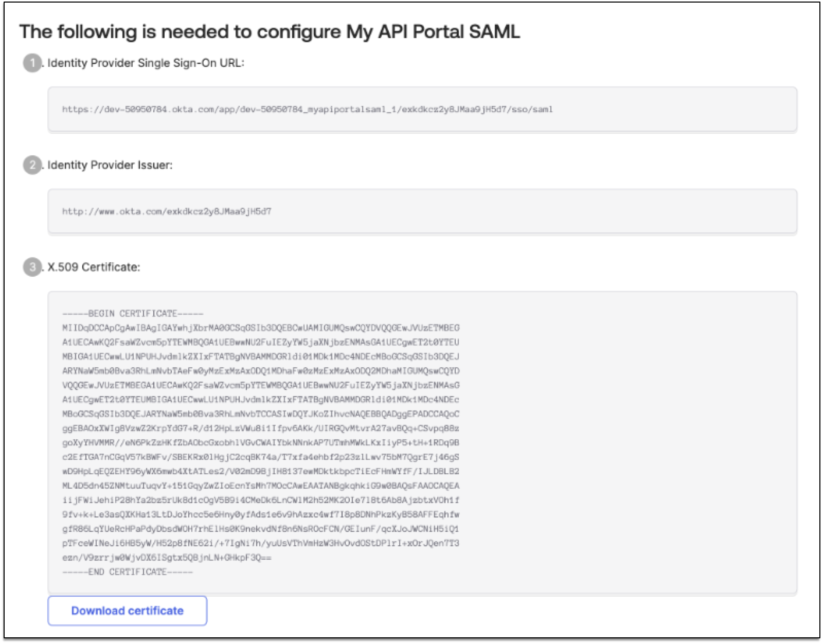Select the Identity Provider Single Sign-On URL label
This screenshot has height=644, width=824.
coord(147,63)
